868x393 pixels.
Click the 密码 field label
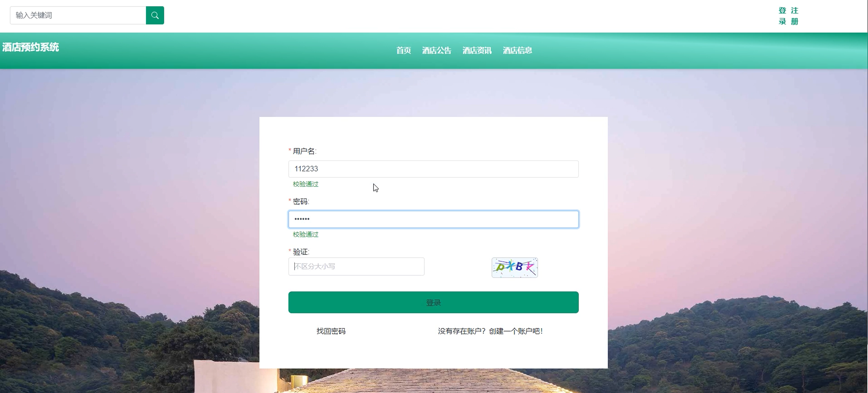pyautogui.click(x=300, y=202)
